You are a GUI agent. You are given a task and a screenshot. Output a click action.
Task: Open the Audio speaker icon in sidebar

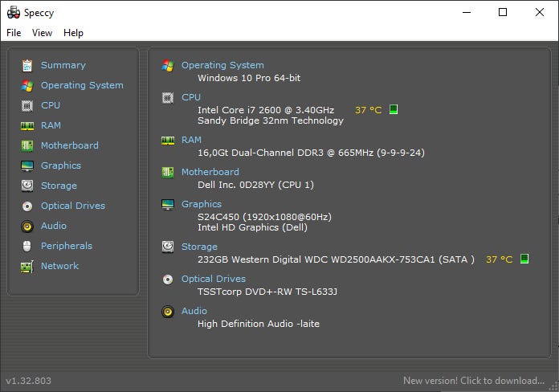tap(27, 226)
